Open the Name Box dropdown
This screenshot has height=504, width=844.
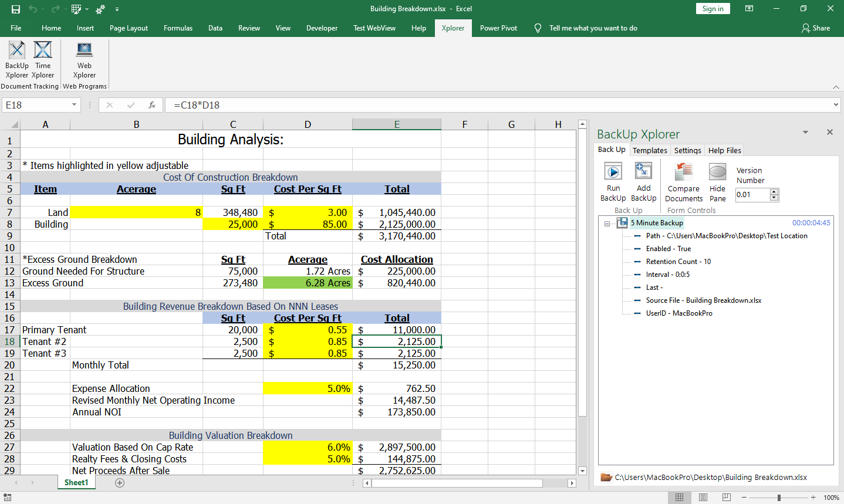tap(73, 105)
